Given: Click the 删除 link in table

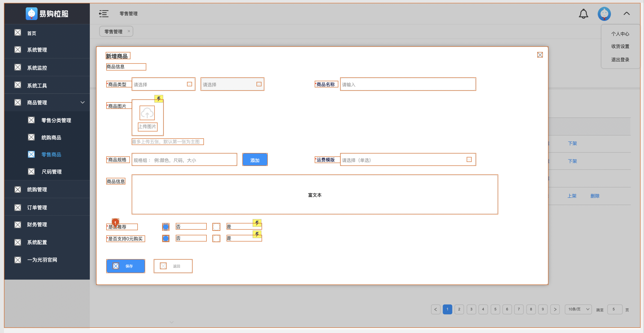Looking at the screenshot, I should [x=595, y=196].
